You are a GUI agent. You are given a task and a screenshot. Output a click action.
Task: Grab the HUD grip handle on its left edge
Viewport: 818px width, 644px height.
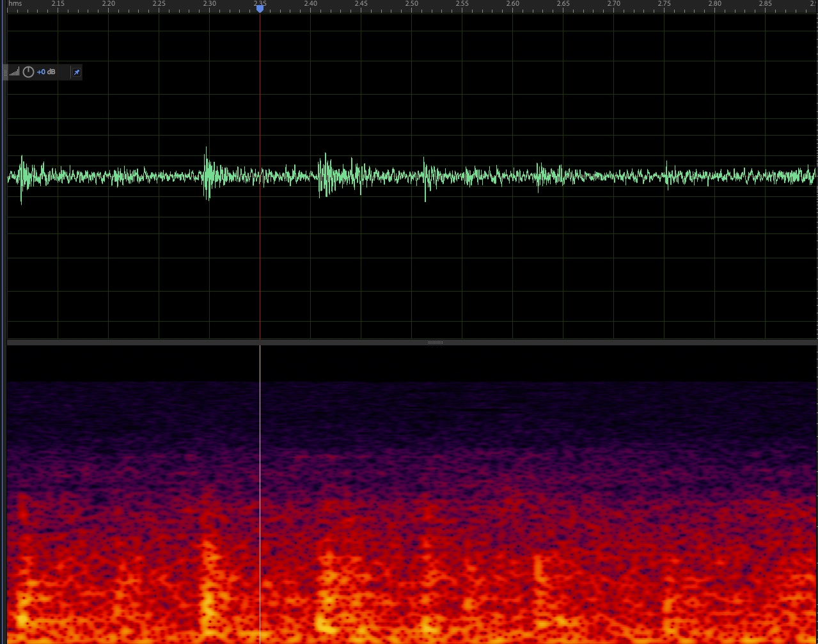click(6, 72)
